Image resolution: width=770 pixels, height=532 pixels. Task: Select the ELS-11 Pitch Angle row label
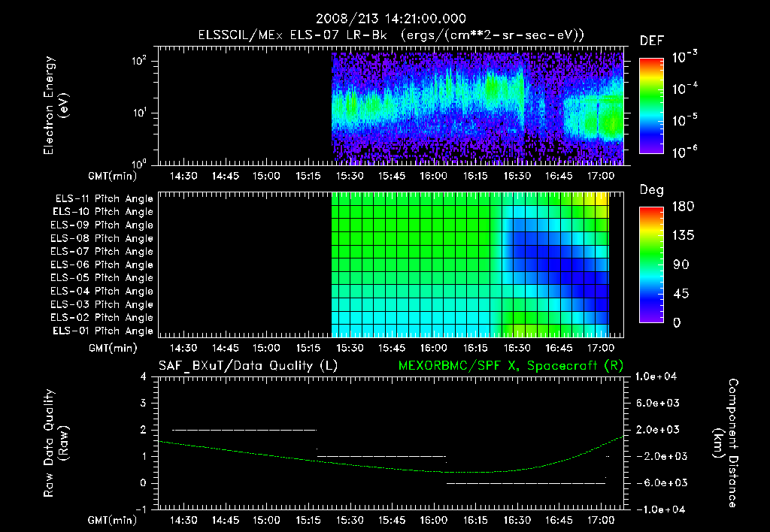104,199
